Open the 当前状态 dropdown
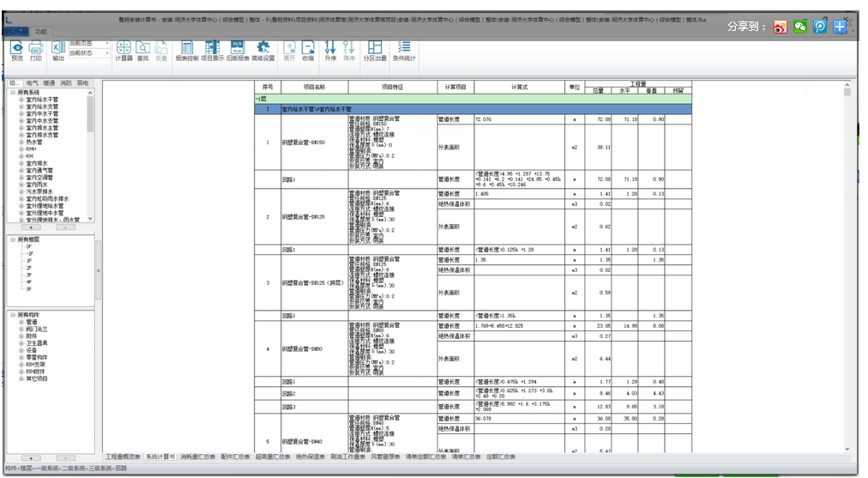The height and width of the screenshot is (478, 868). click(x=88, y=53)
